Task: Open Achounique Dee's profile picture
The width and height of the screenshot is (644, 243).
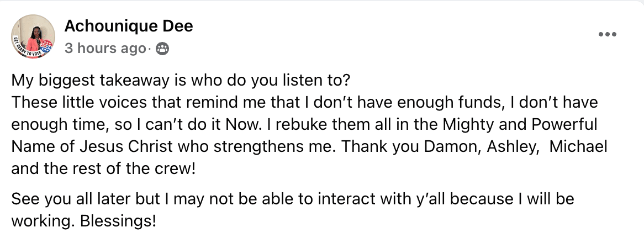Action: 33,36
